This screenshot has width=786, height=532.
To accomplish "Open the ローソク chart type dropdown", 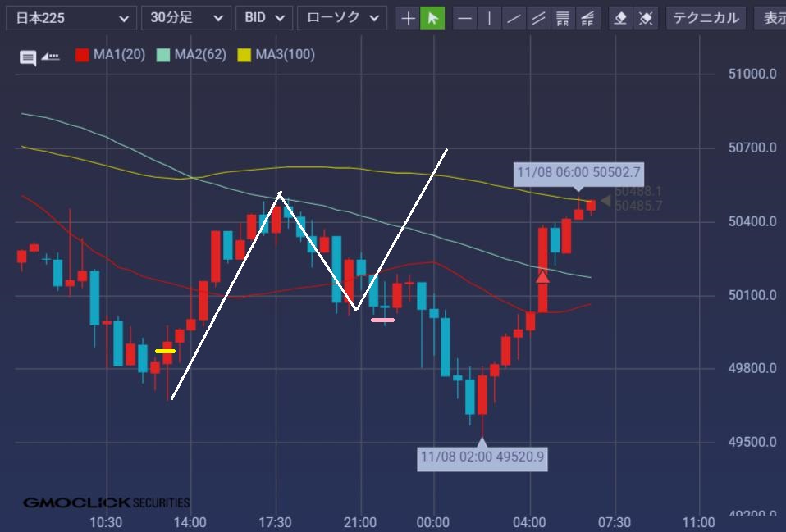I will pyautogui.click(x=341, y=18).
